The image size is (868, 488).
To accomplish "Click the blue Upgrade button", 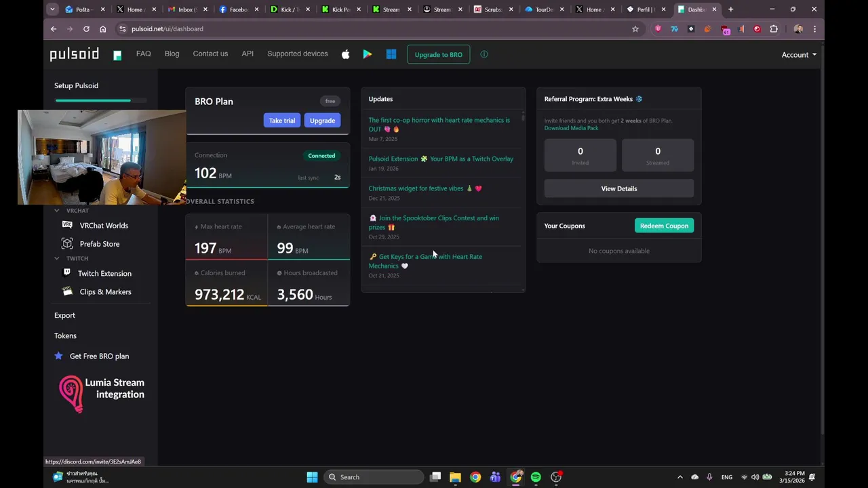I will pyautogui.click(x=322, y=121).
